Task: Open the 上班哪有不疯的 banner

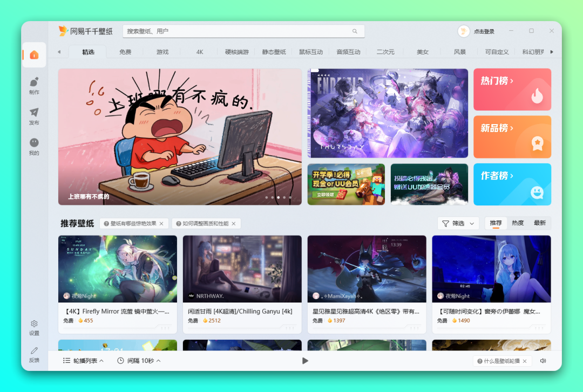Action: tap(180, 137)
